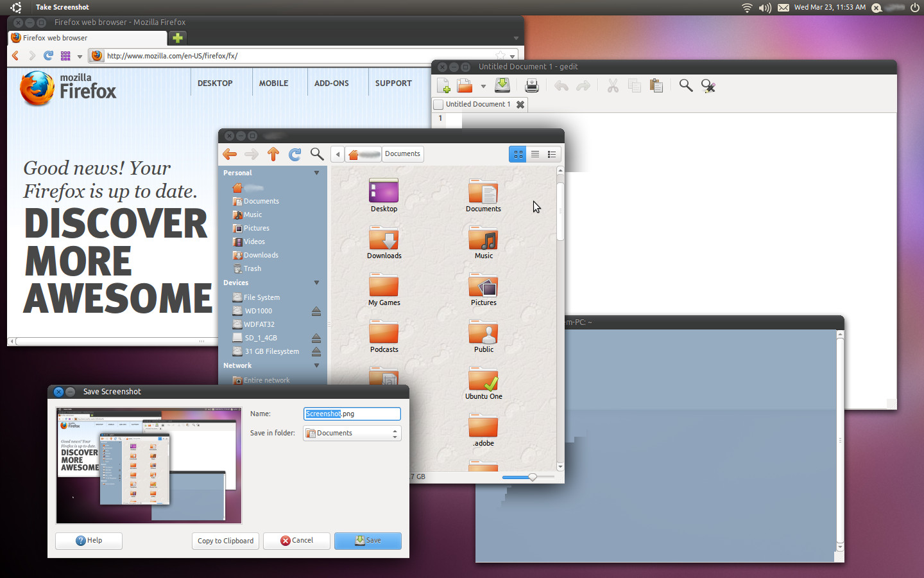This screenshot has height=578, width=924.
Task: Reload the Firefox page
Action: click(x=47, y=56)
